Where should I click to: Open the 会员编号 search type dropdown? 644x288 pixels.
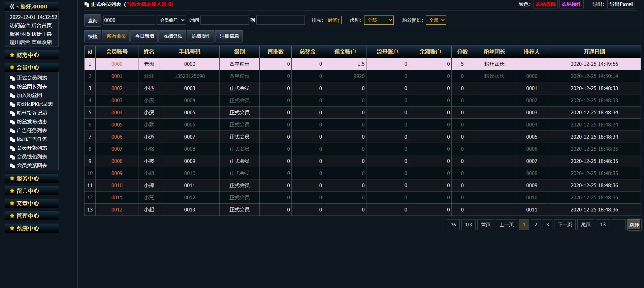coord(171,20)
